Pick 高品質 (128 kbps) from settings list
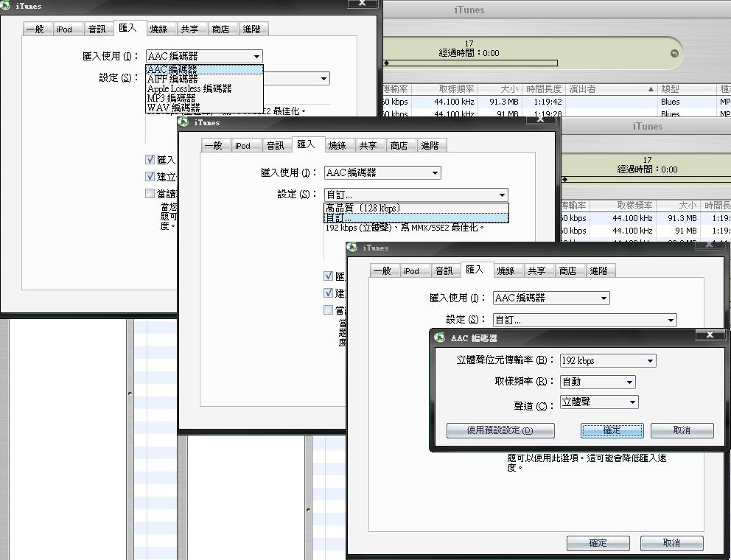Image resolution: width=731 pixels, height=560 pixels. point(363,209)
